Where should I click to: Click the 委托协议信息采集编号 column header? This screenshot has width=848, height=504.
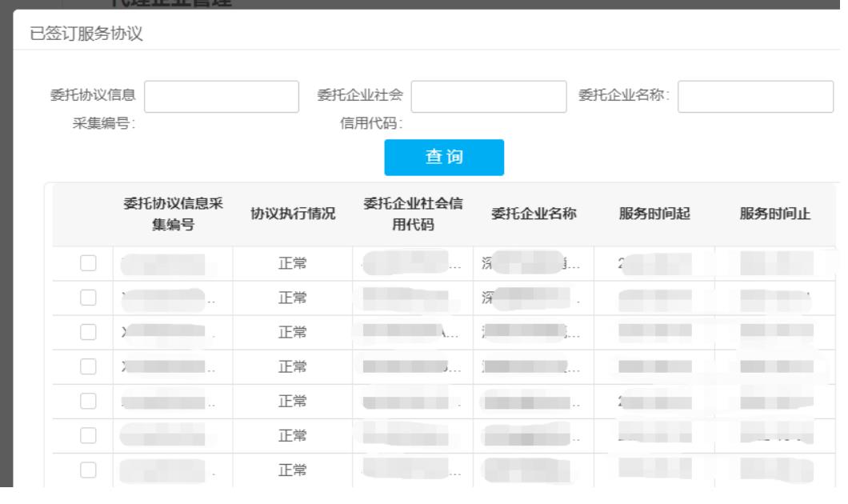pos(172,214)
